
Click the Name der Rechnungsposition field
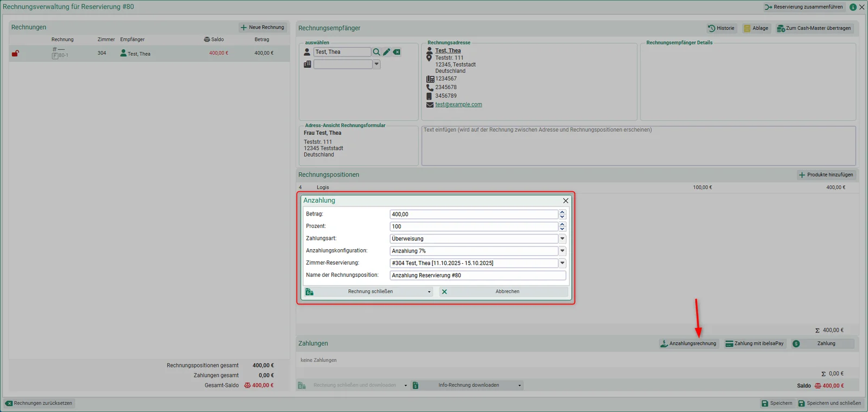pyautogui.click(x=478, y=275)
